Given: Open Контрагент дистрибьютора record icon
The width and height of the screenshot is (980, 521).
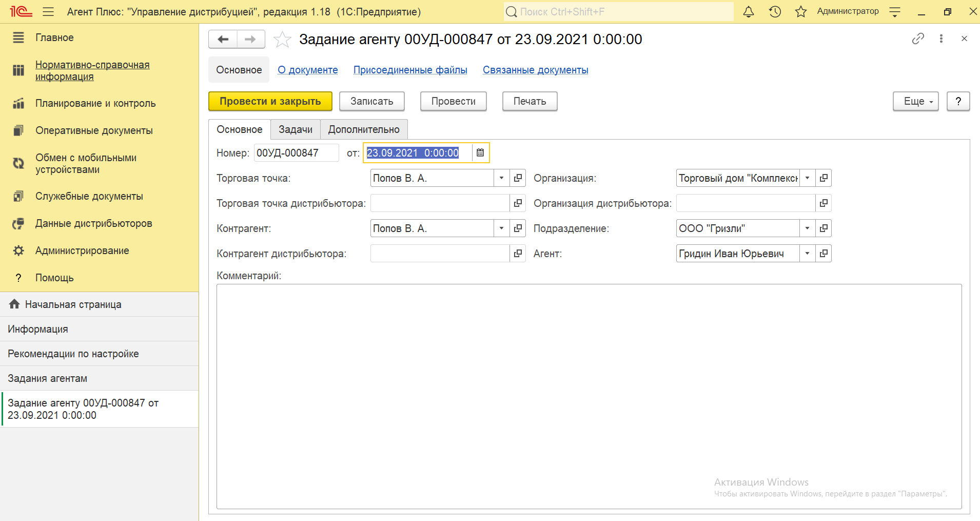Looking at the screenshot, I should click(x=518, y=253).
